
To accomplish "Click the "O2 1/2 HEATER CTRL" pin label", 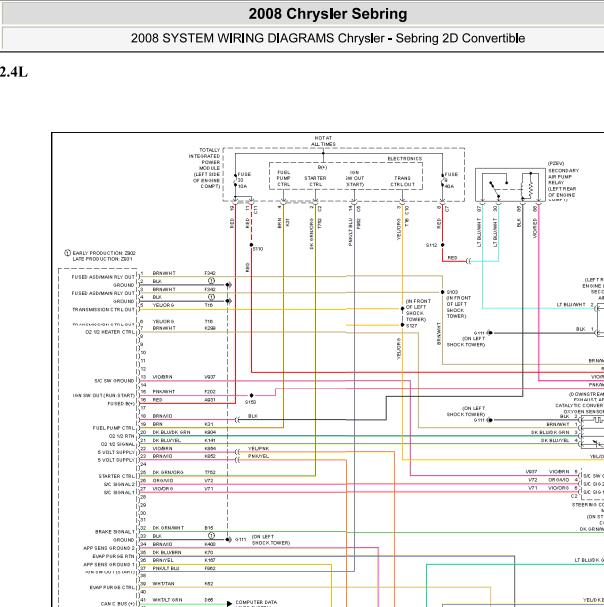I will click(110, 332).
